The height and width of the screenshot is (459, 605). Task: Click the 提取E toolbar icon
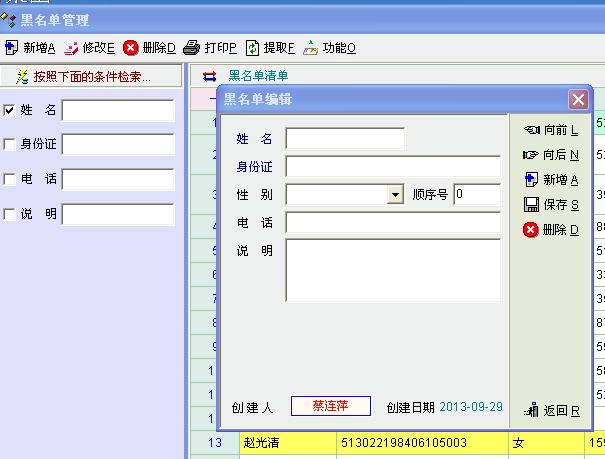tap(253, 48)
